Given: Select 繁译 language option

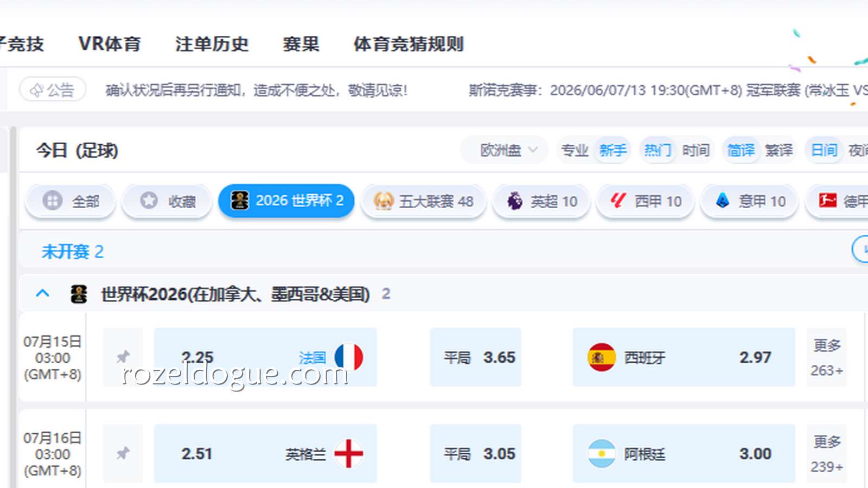Looking at the screenshot, I should [779, 150].
